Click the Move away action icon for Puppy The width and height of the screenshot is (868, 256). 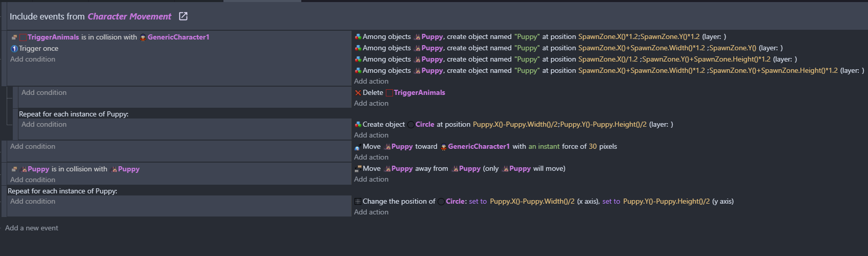tap(358, 169)
